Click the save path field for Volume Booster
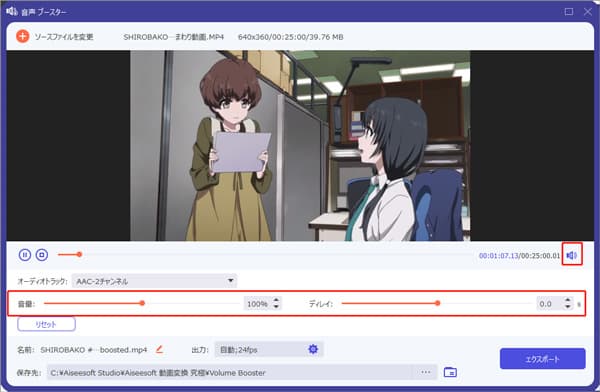The image size is (600, 392). pos(230,372)
